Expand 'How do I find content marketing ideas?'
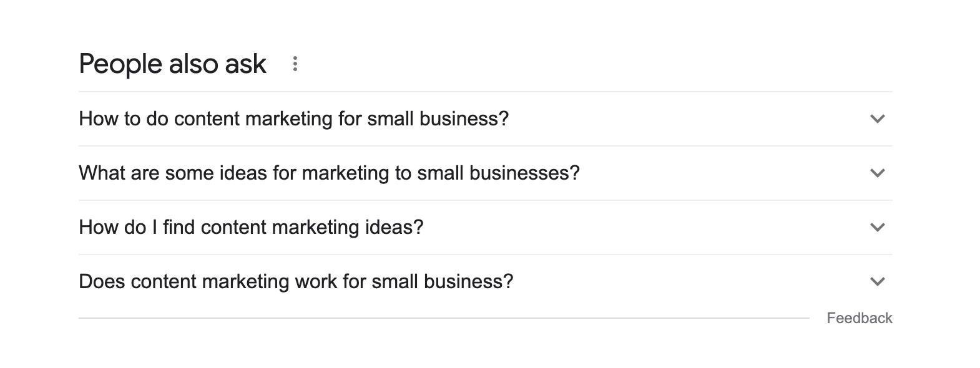980x368 pixels. [x=251, y=227]
